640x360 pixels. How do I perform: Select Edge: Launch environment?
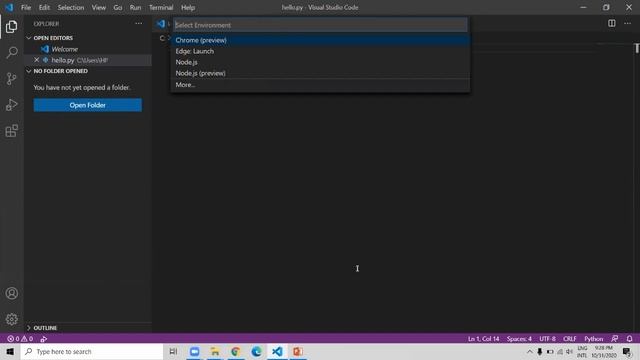tap(320, 51)
